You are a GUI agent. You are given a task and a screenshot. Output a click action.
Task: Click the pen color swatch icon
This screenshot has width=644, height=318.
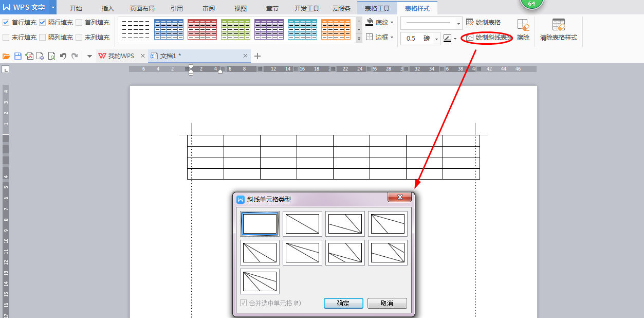click(x=447, y=39)
